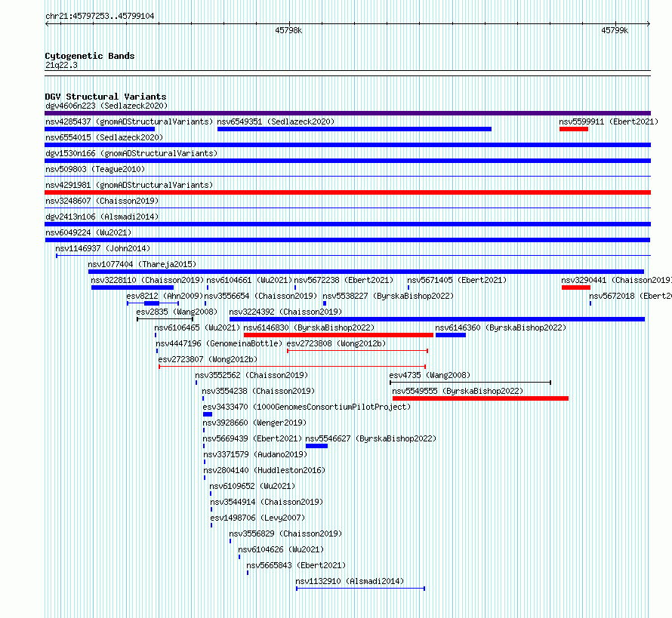
Task: Open esv2723808 (Wong2012b) label
Action: pos(336,343)
